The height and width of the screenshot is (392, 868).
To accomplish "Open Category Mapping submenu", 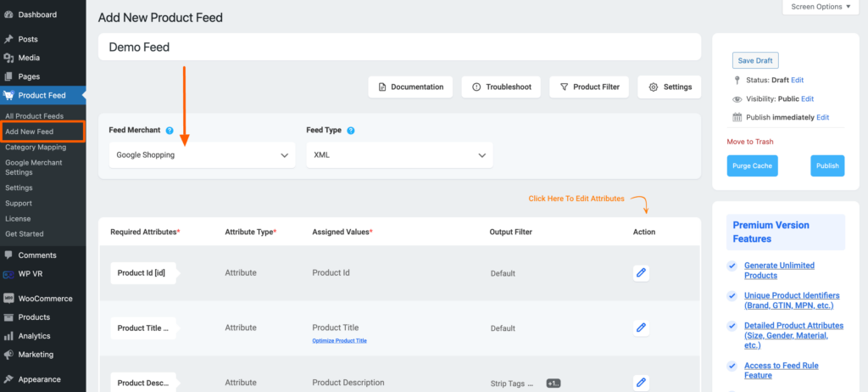I will pos(36,148).
